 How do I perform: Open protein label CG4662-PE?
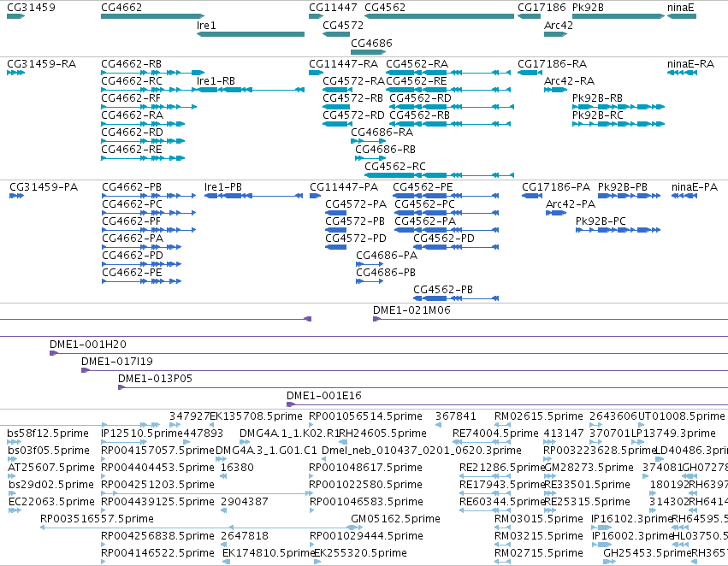click(x=132, y=273)
